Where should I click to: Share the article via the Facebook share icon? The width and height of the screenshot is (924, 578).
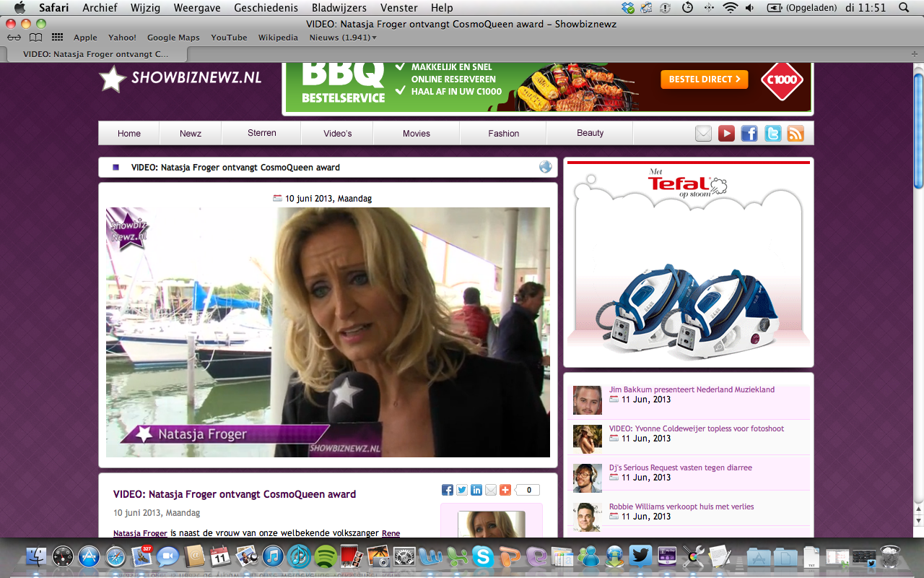click(448, 490)
